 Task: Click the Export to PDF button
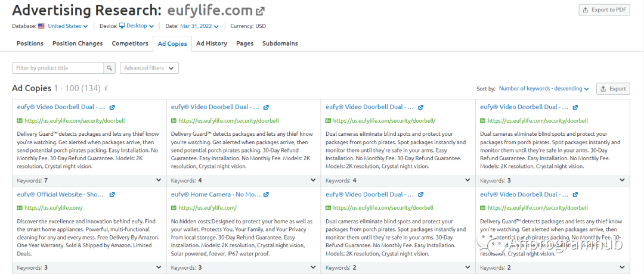pos(604,10)
